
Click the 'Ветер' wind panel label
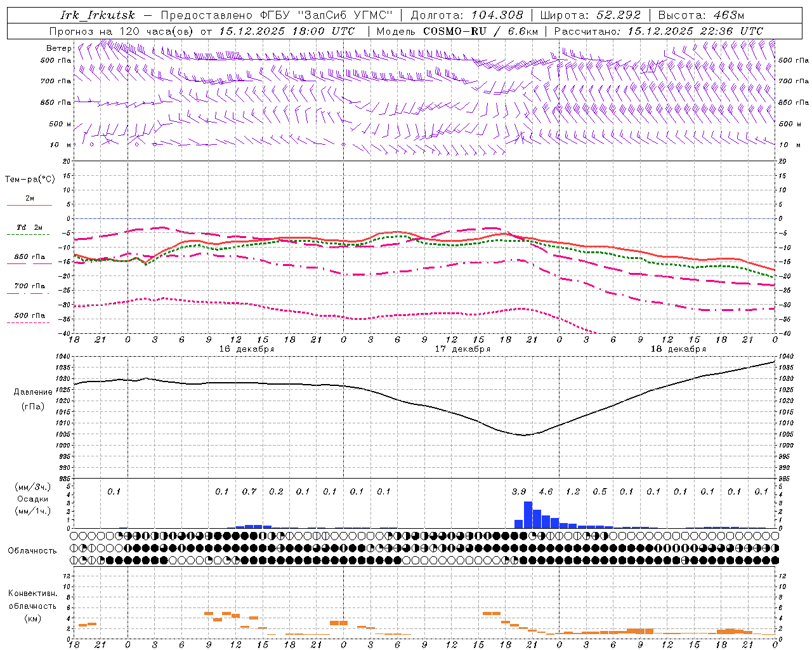tap(59, 48)
